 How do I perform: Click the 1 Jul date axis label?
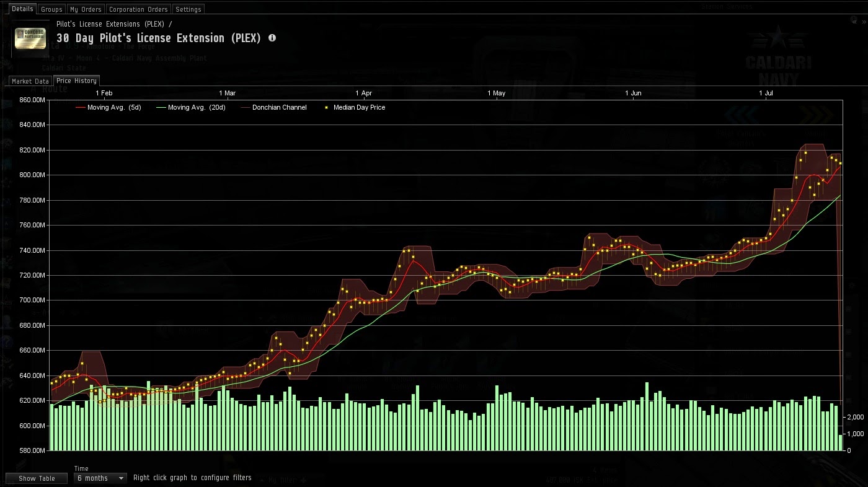click(766, 93)
